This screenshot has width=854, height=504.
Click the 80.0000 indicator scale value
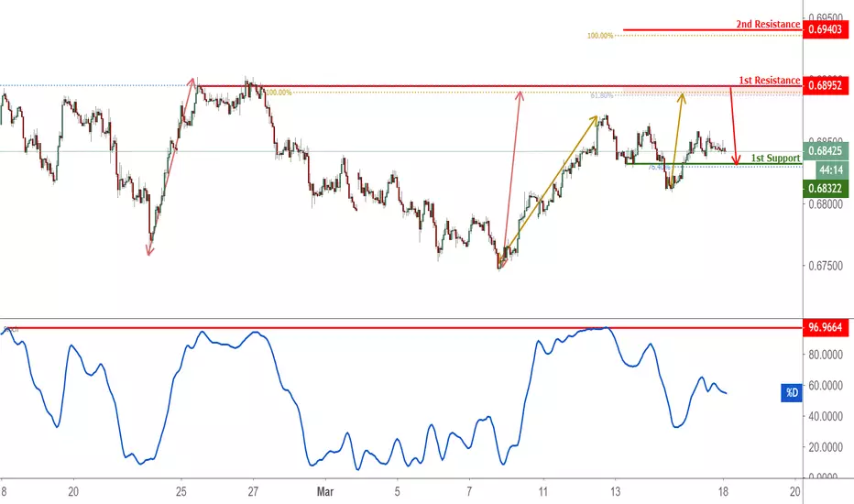click(x=825, y=354)
